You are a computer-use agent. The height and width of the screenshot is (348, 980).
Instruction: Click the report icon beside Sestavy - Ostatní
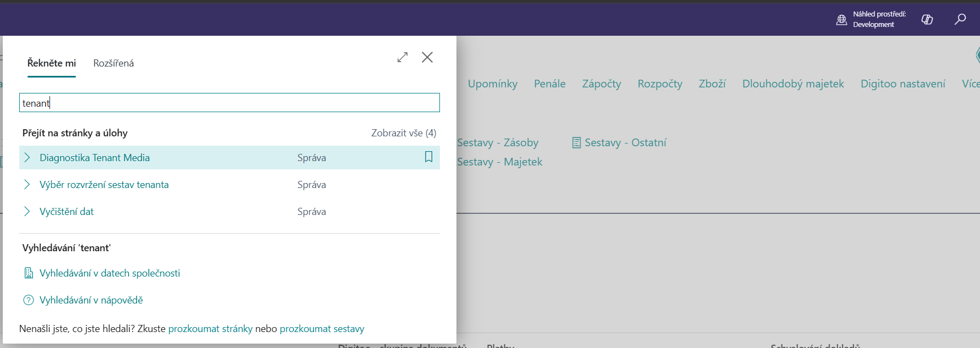[x=576, y=143]
